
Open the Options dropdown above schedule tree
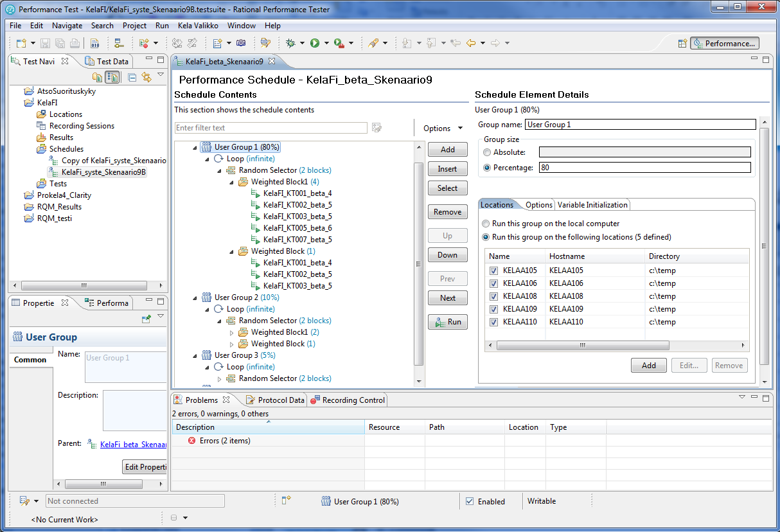pyautogui.click(x=443, y=128)
